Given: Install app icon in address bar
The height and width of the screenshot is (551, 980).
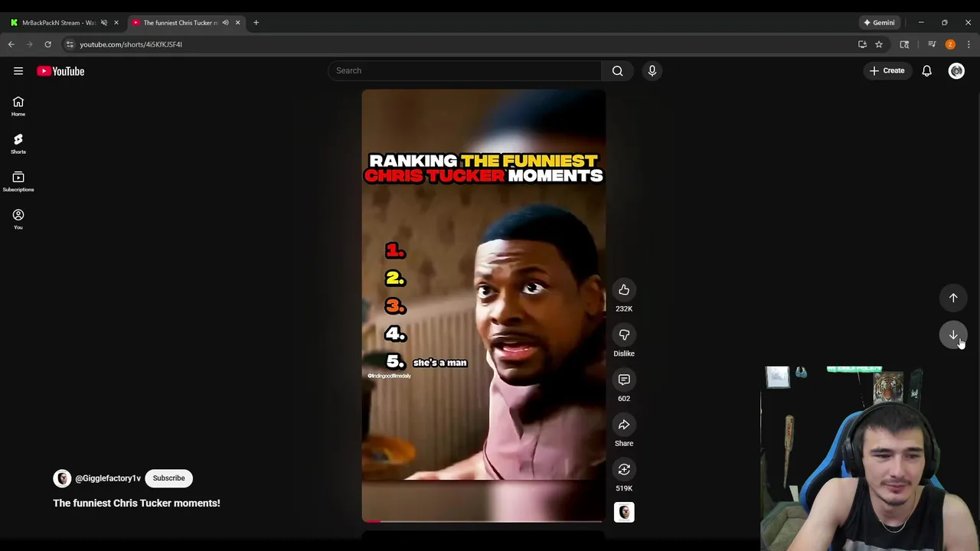Looking at the screenshot, I should (x=862, y=44).
